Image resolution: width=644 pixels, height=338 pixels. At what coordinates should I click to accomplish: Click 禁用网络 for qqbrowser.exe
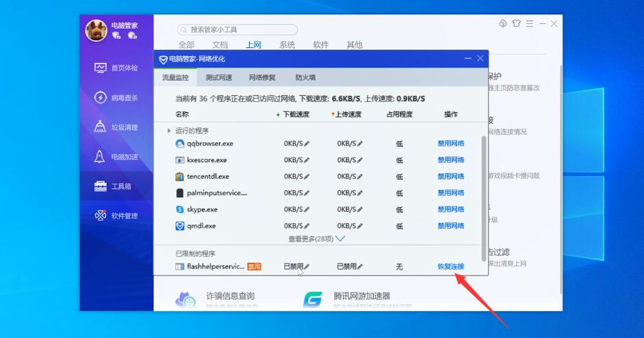click(450, 143)
